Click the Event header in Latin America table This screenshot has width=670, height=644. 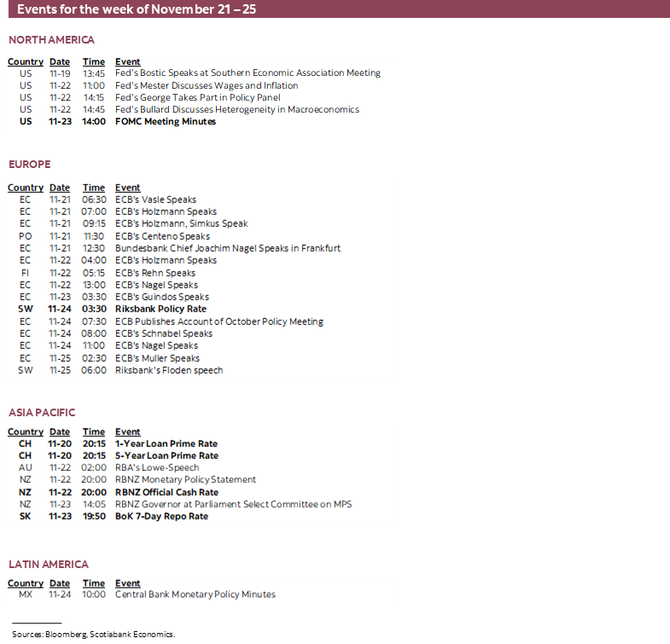pos(127,583)
